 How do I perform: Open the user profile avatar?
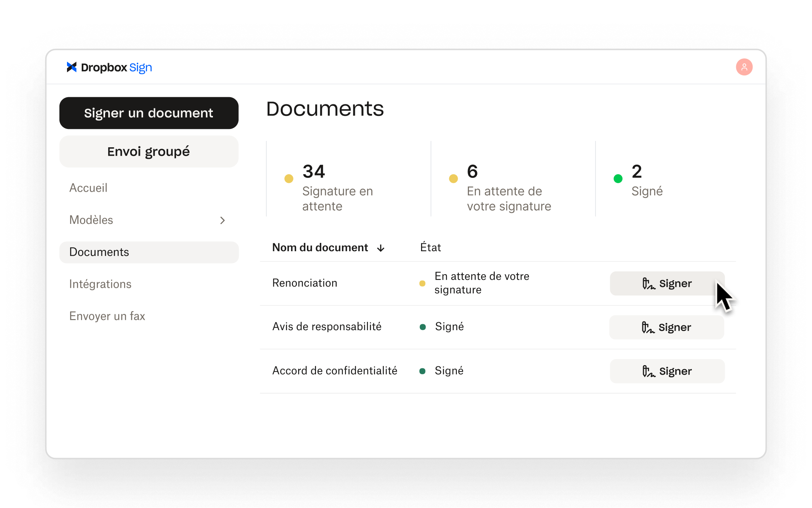(744, 67)
